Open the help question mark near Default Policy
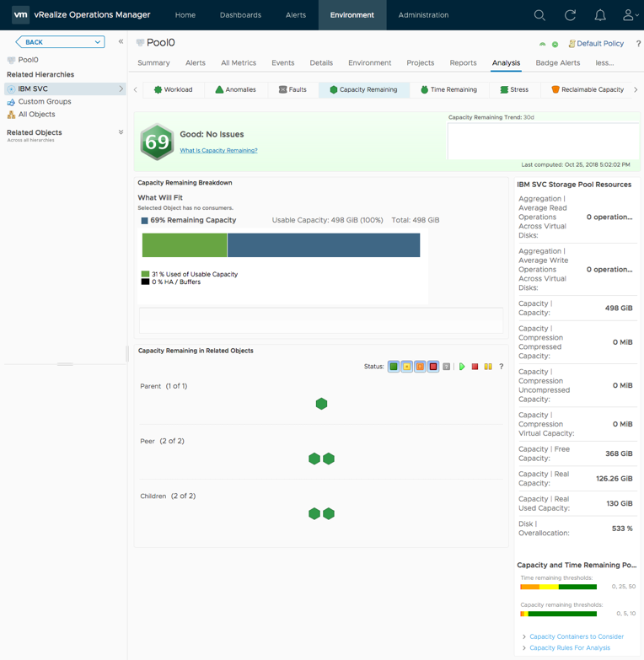Screen dimensions: 644x660 [638, 43]
